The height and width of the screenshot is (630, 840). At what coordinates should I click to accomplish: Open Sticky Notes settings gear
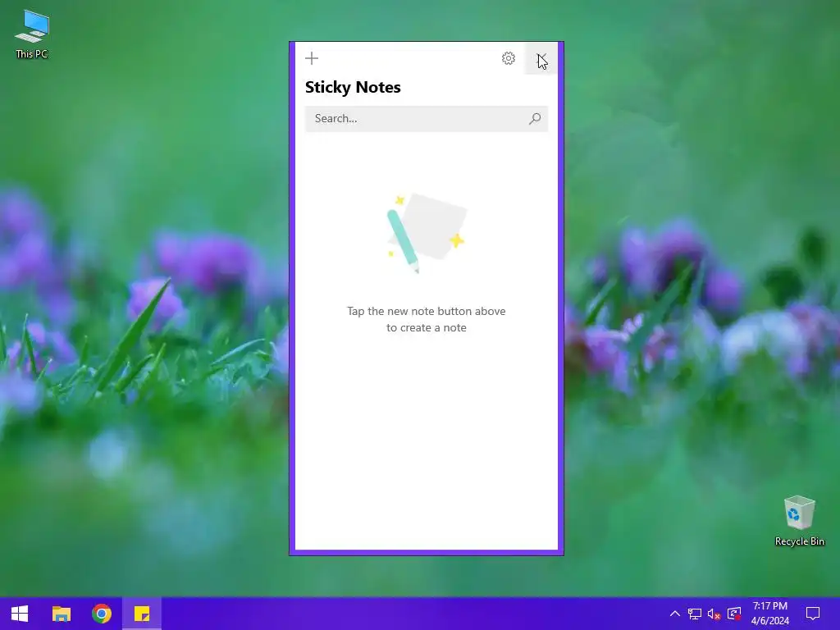509,58
